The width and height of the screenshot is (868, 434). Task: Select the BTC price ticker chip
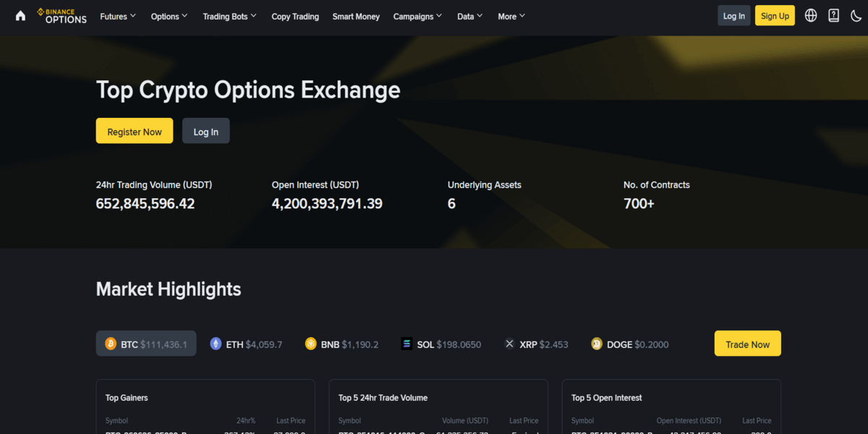pos(145,344)
